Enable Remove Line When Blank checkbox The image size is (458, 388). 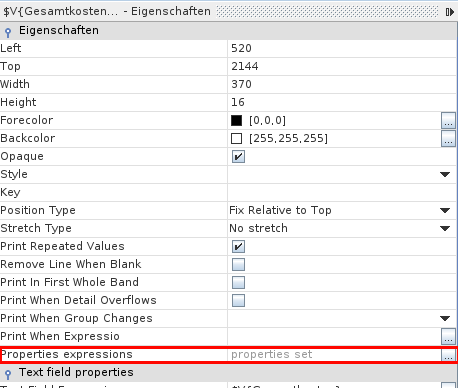coord(238,264)
